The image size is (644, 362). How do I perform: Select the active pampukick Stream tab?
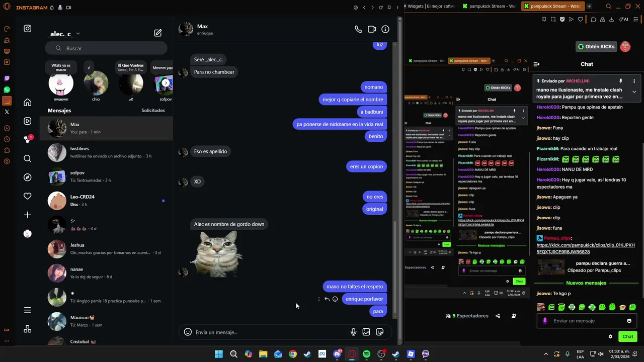coord(552,7)
